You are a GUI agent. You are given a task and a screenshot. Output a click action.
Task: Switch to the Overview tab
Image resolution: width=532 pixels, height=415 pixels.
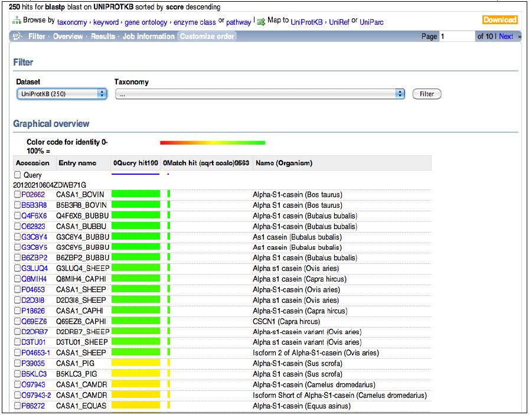(68, 37)
